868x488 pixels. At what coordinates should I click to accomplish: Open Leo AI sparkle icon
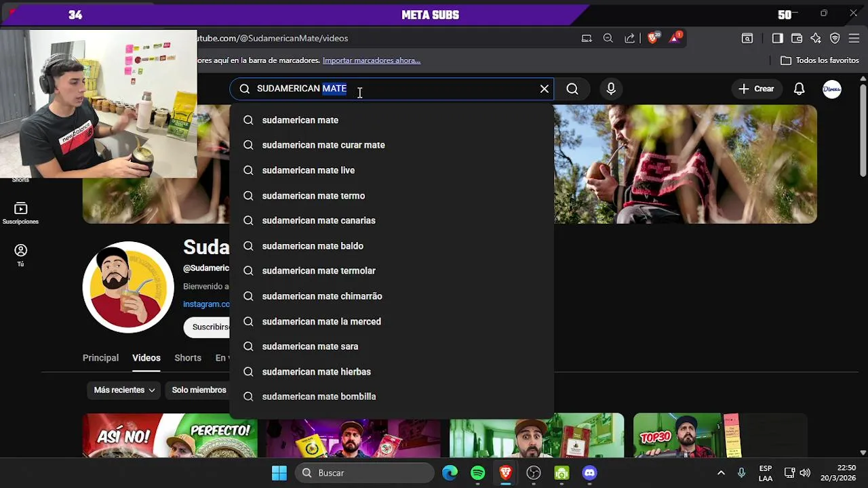pos(816,38)
